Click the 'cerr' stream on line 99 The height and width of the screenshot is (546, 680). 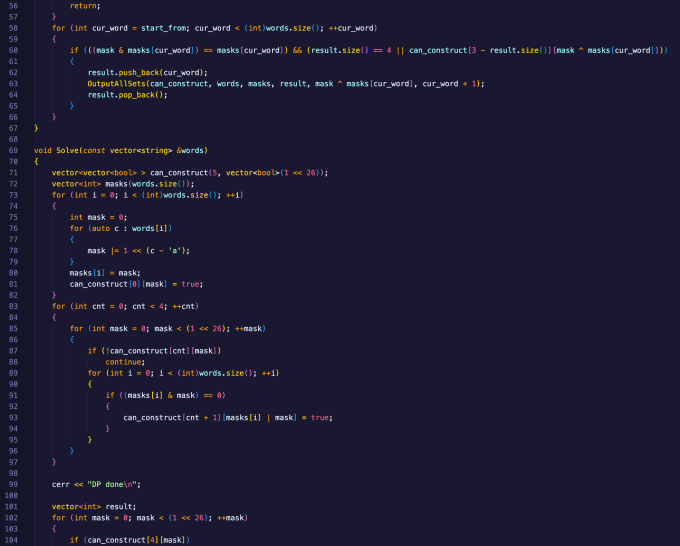point(61,484)
